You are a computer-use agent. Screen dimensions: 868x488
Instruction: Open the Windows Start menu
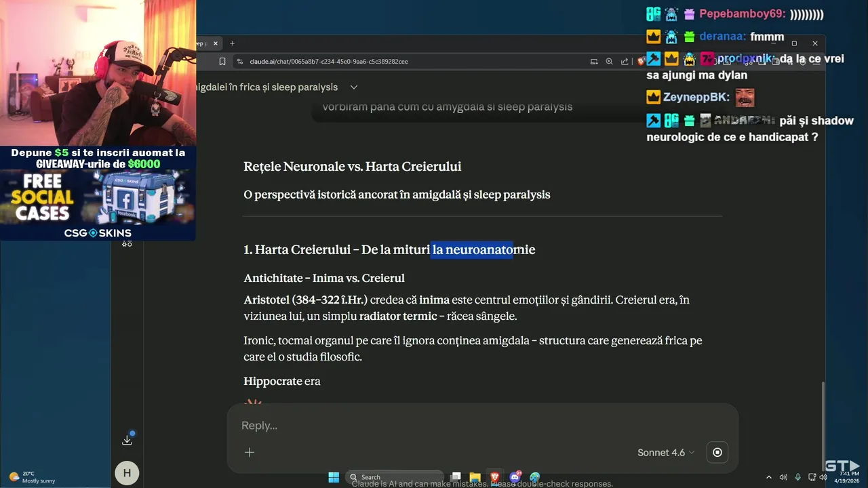334,477
